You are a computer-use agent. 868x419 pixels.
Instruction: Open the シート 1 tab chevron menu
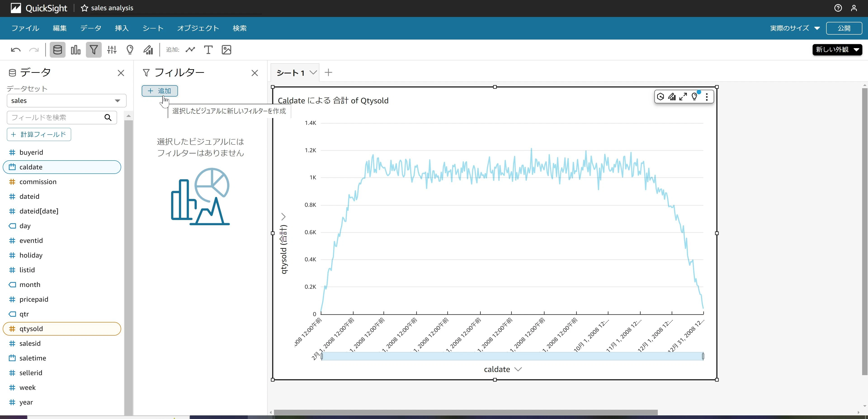(313, 73)
